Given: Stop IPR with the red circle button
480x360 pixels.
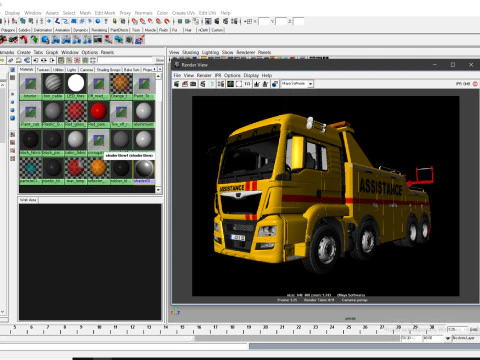Looking at the screenshot, I should pos(475,84).
